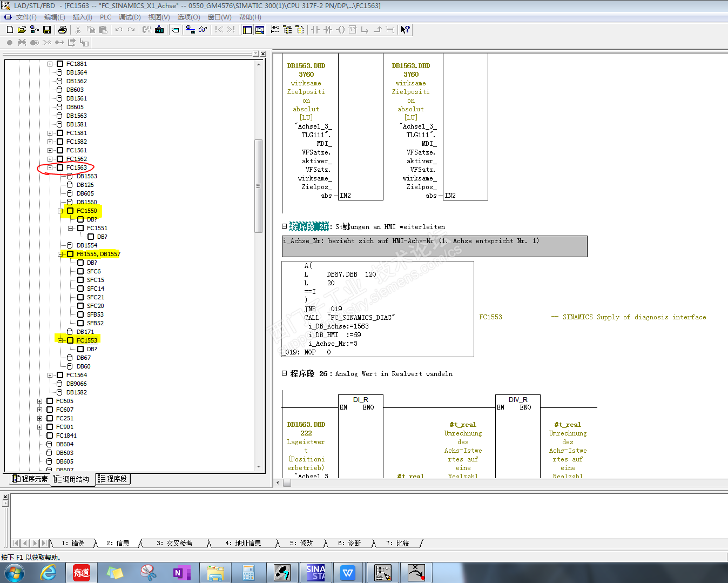Create a new block with the New icon
Viewport: 728px width, 583px height.
(10, 30)
